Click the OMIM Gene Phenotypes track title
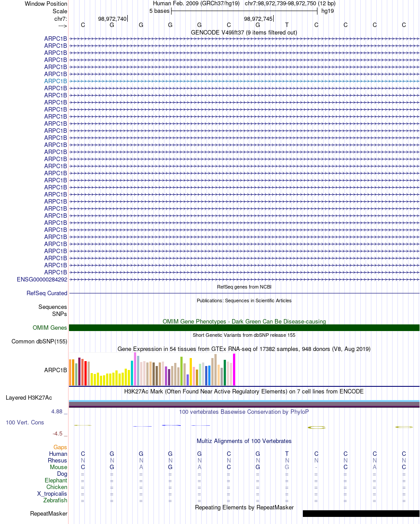 click(244, 321)
